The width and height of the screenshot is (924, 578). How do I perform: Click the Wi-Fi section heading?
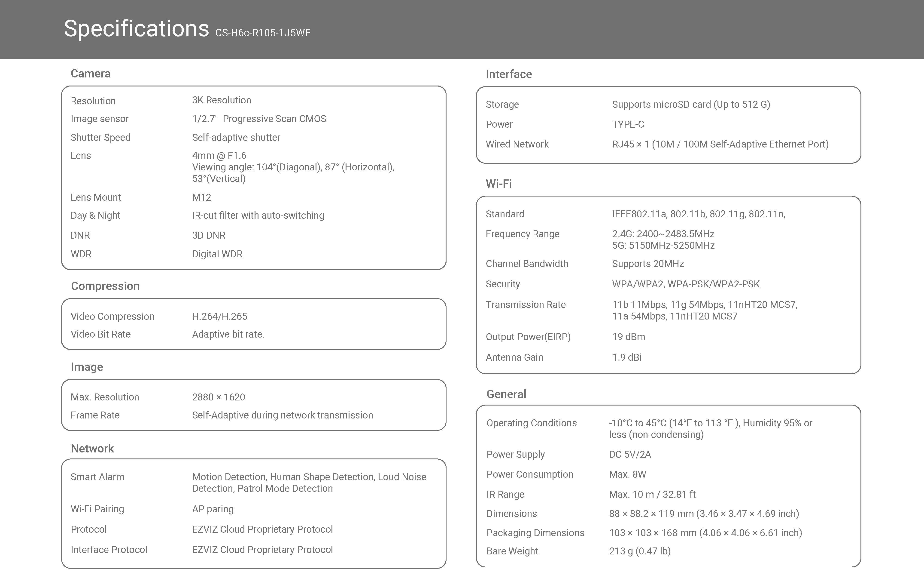(x=498, y=184)
